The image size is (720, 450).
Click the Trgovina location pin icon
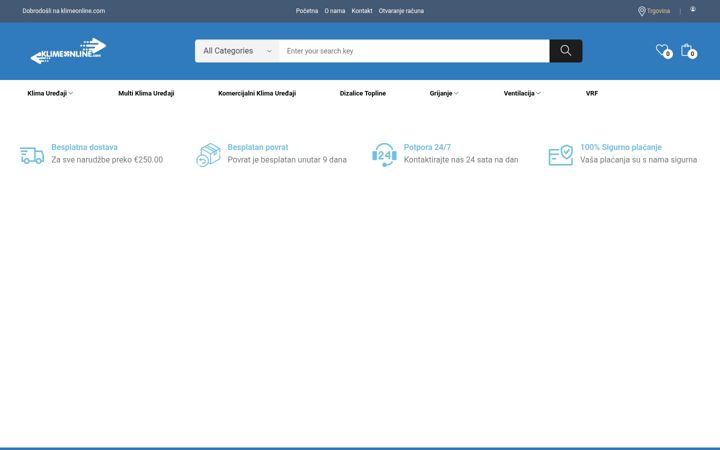(642, 11)
